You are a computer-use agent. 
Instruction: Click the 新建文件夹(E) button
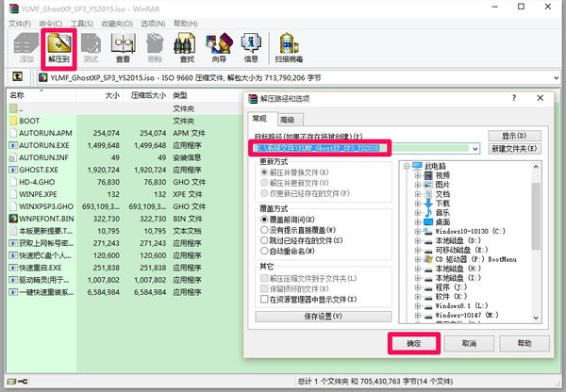point(514,148)
